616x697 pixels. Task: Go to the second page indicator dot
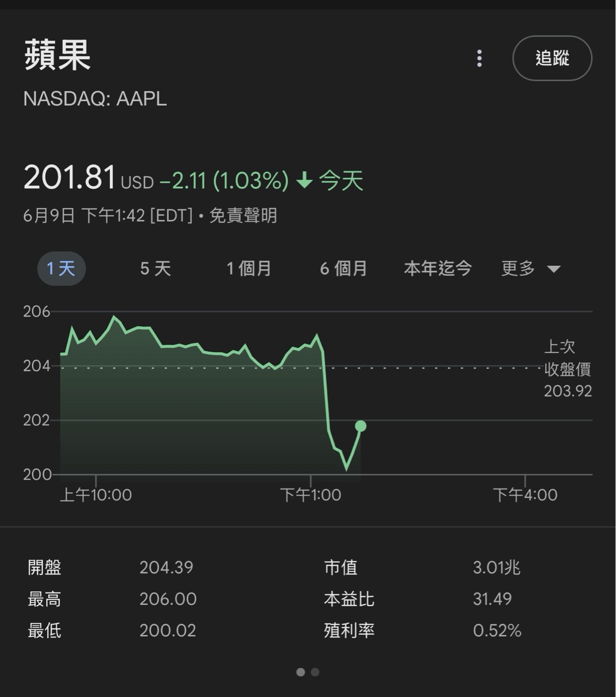point(315,672)
